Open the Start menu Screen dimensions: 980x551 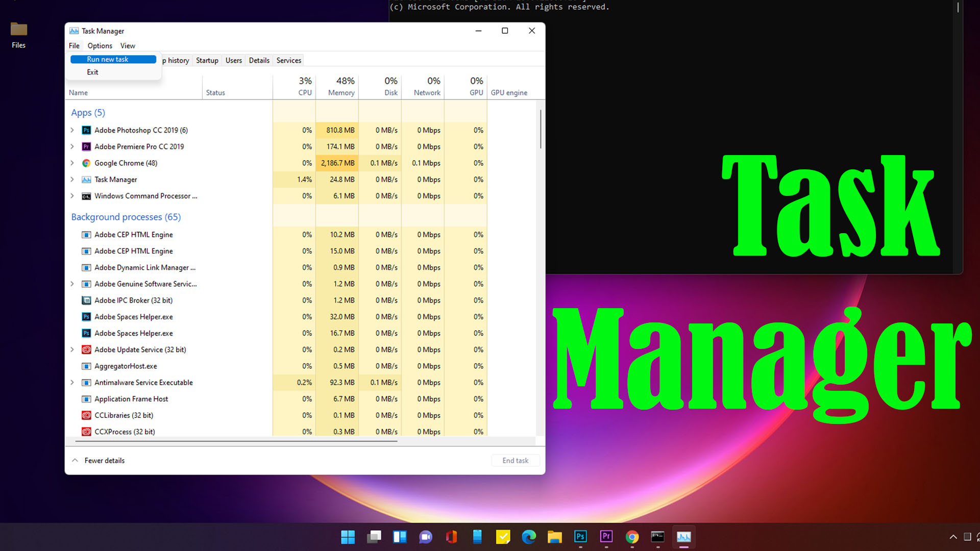348,537
